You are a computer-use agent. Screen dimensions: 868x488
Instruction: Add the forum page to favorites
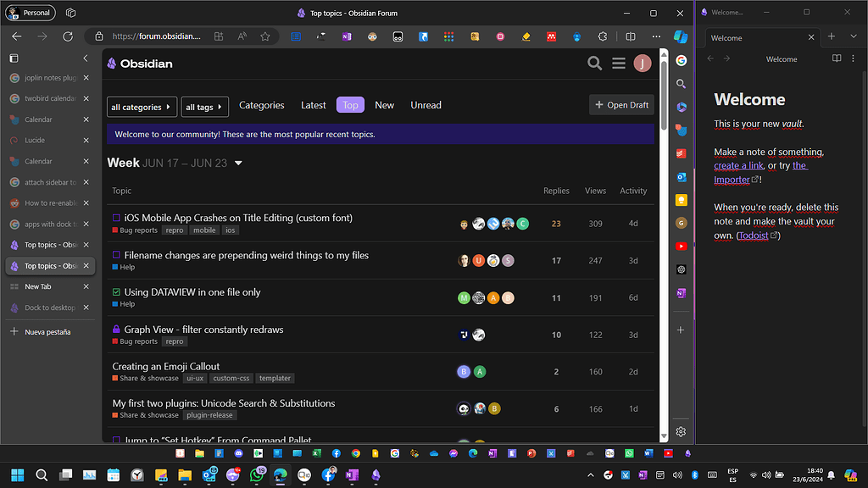click(x=265, y=36)
